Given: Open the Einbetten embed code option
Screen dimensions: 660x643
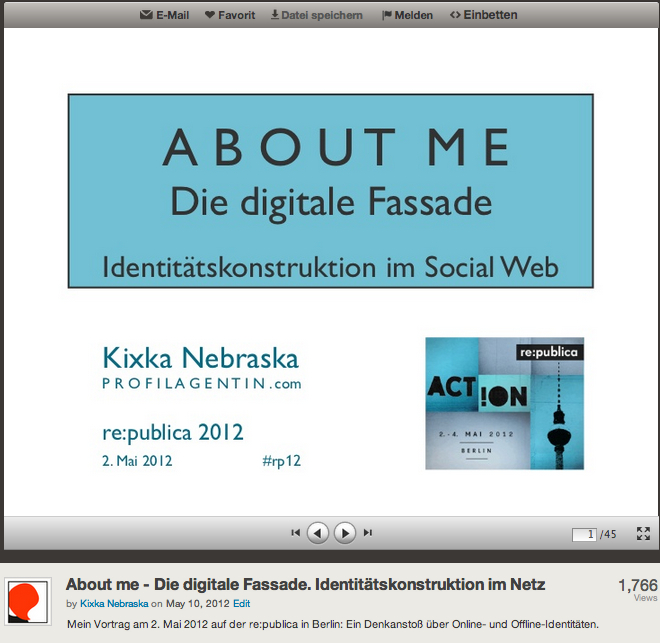Looking at the screenshot, I should (484, 15).
